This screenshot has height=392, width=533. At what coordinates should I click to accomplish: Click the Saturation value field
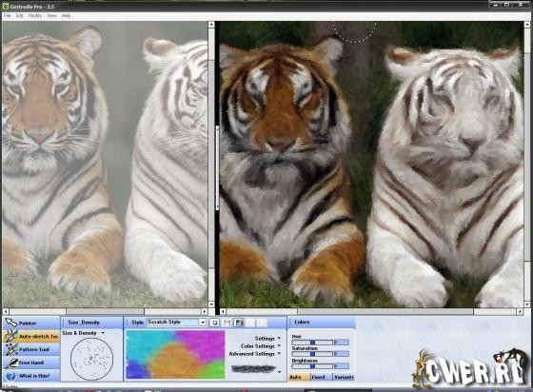pyautogui.click(x=342, y=354)
